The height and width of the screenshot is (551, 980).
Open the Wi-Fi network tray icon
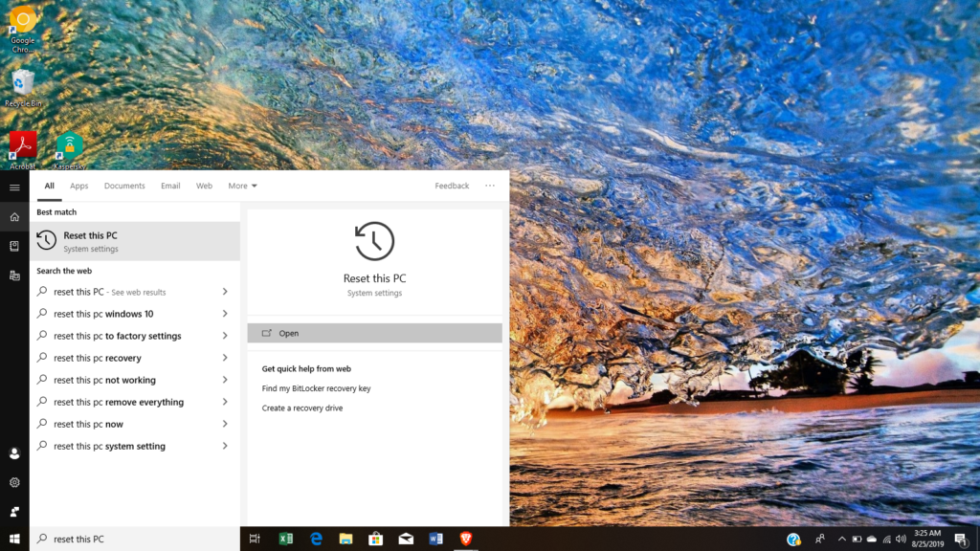pyautogui.click(x=887, y=540)
